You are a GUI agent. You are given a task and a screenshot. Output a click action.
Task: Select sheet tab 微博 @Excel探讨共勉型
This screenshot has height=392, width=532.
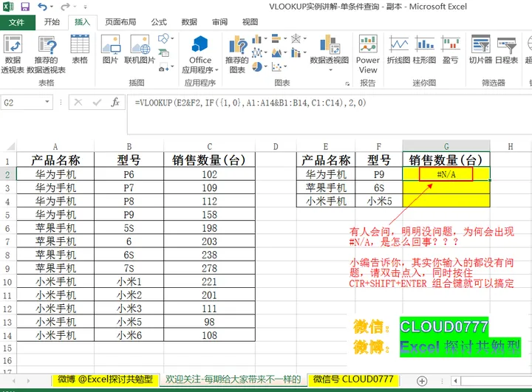click(x=106, y=379)
